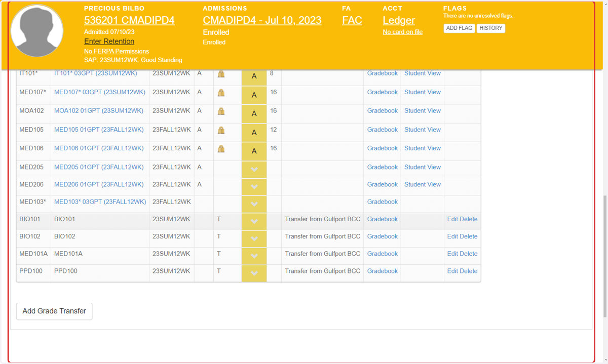Image resolution: width=608 pixels, height=364 pixels.
Task: Open grade dropdown showing A for MED105
Action: click(x=254, y=133)
